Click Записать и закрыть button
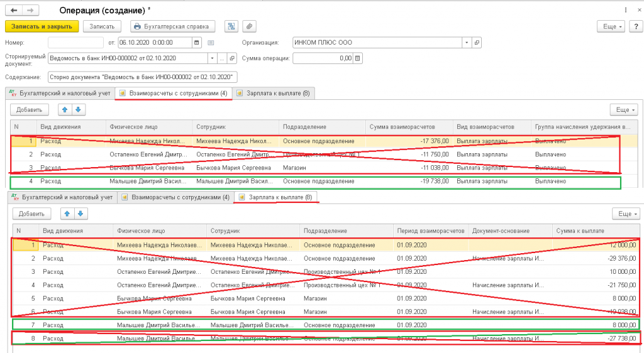644x353 pixels. [42, 26]
